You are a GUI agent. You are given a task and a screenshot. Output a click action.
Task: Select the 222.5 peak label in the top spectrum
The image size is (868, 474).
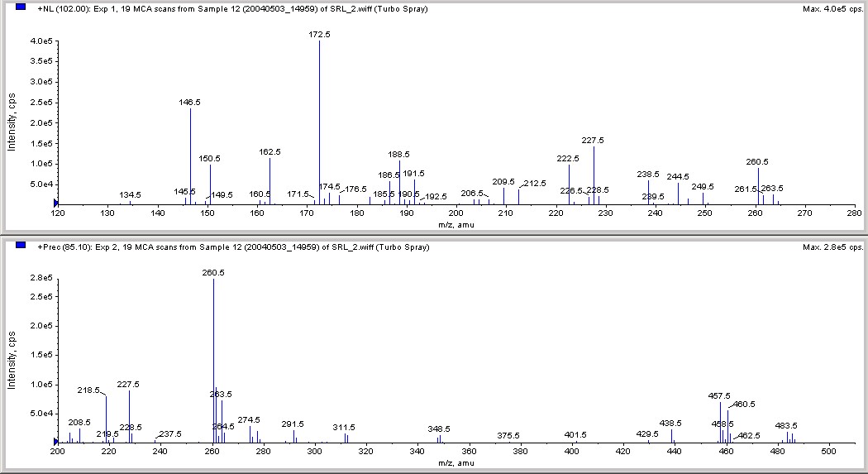pos(568,158)
